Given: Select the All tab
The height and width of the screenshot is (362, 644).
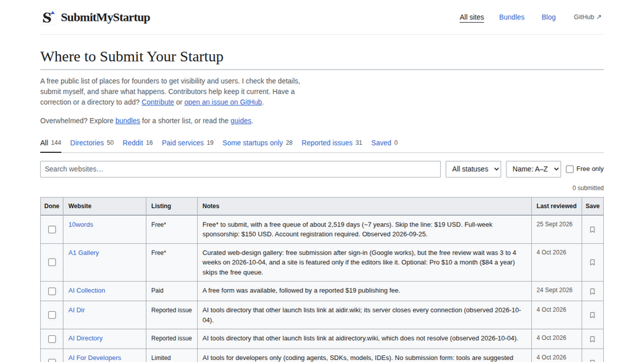Looking at the screenshot, I should 50,143.
